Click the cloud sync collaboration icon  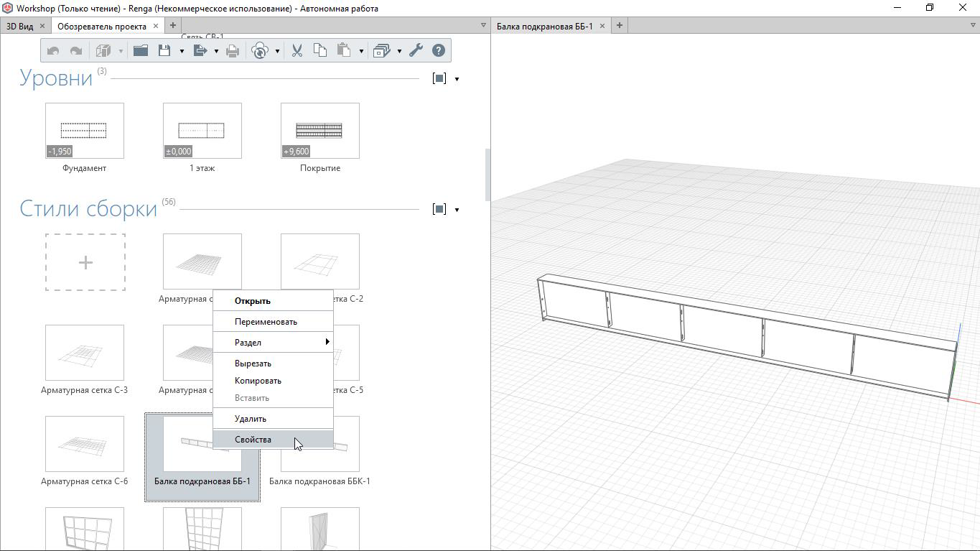(x=260, y=50)
